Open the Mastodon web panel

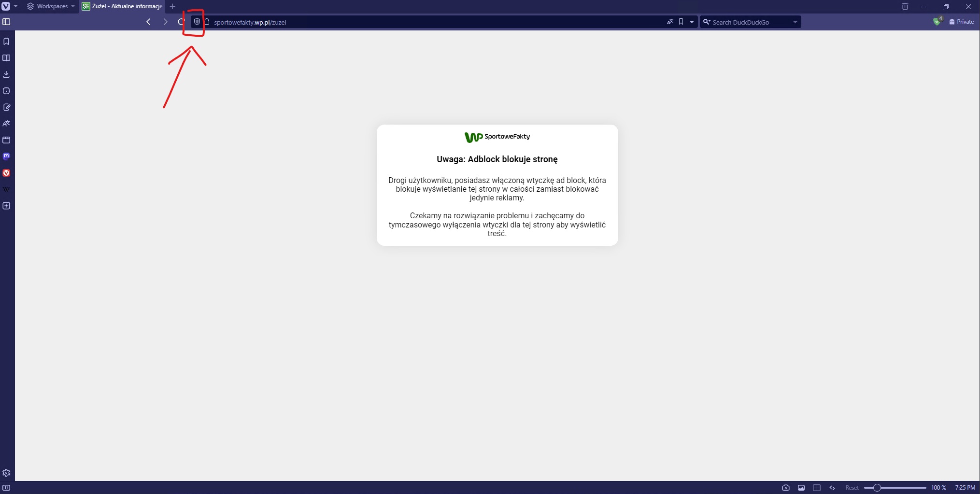(x=6, y=156)
